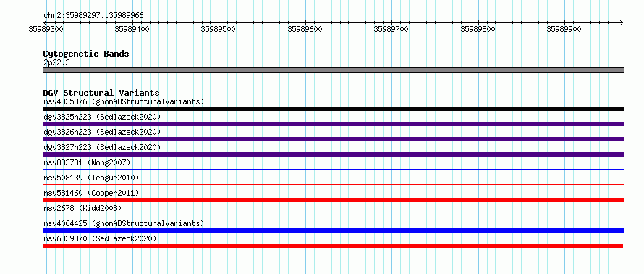Open nsv4064425 (gnomADStructuralVariants) label
The width and height of the screenshot is (644, 274).
(x=124, y=223)
